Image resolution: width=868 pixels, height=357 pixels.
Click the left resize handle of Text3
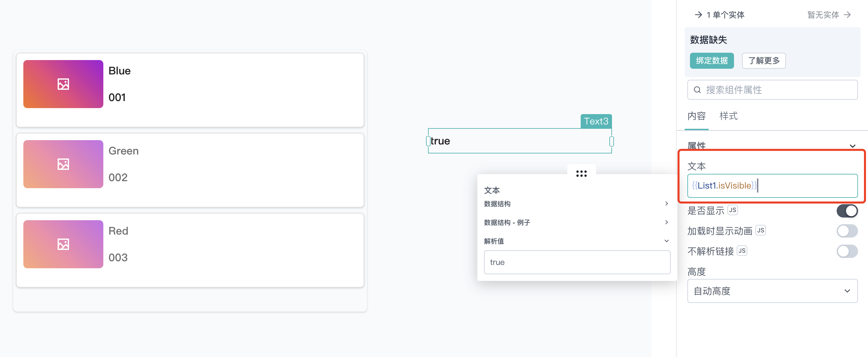click(428, 141)
